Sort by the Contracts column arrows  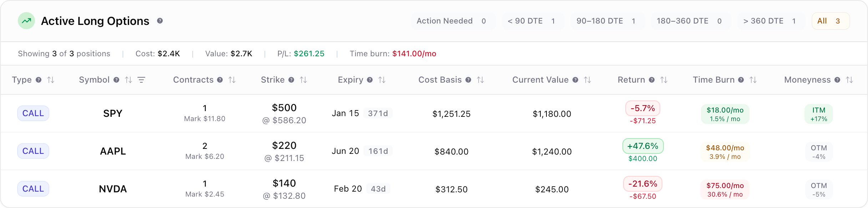point(232,80)
